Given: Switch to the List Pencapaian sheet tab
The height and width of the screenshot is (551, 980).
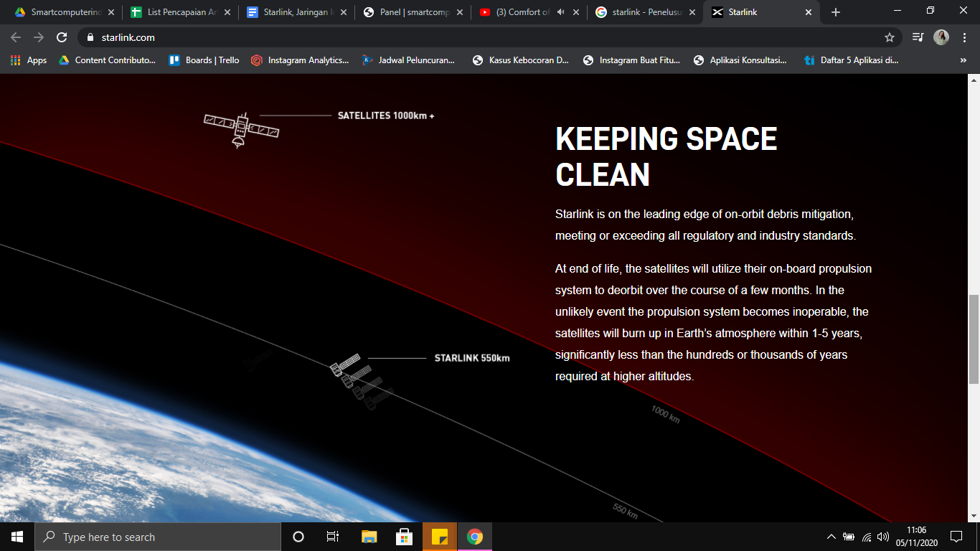Looking at the screenshot, I should 180,12.
